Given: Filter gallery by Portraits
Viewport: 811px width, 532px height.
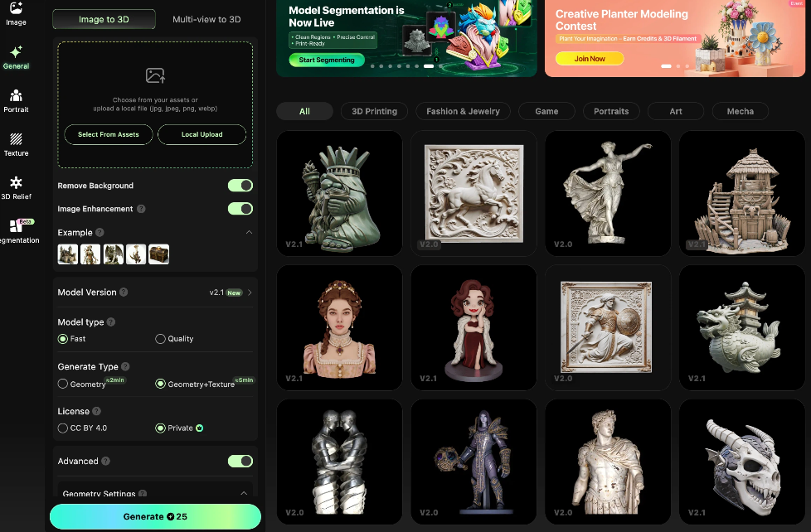Looking at the screenshot, I should pos(611,111).
